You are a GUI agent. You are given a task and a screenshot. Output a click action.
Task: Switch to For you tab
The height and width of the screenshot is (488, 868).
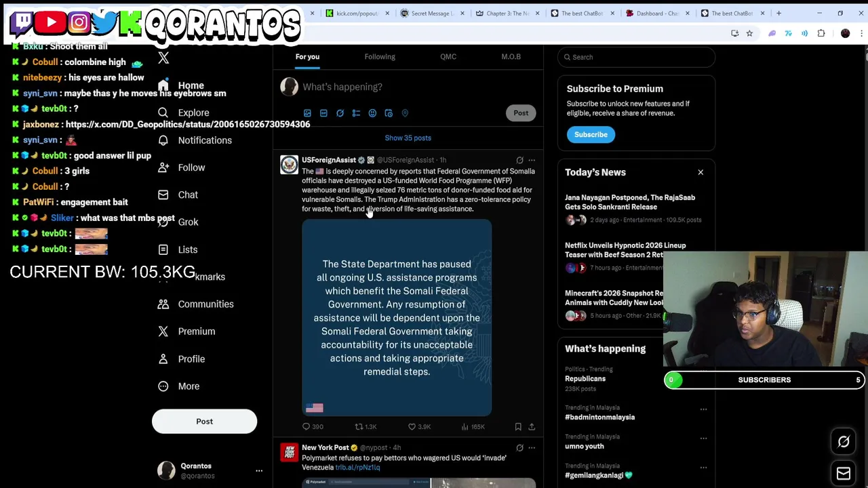coord(307,57)
